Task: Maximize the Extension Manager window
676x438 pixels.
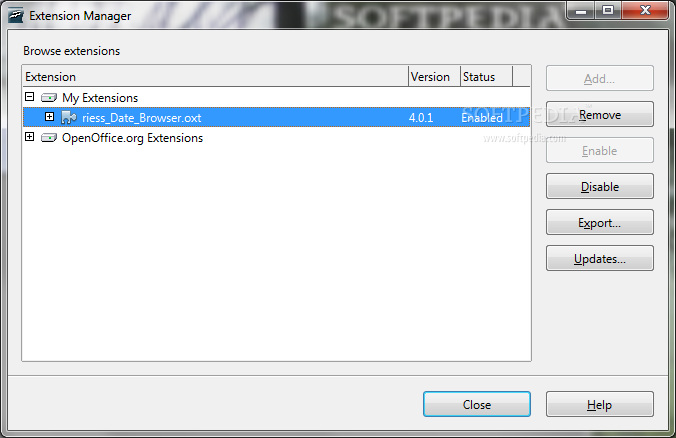Action: pyautogui.click(x=608, y=10)
